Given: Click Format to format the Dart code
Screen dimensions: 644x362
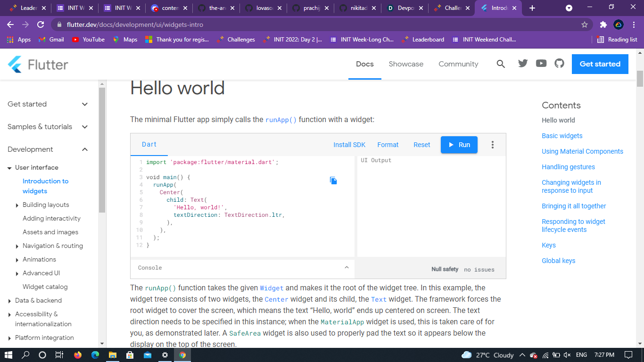Looking at the screenshot, I should [388, 145].
